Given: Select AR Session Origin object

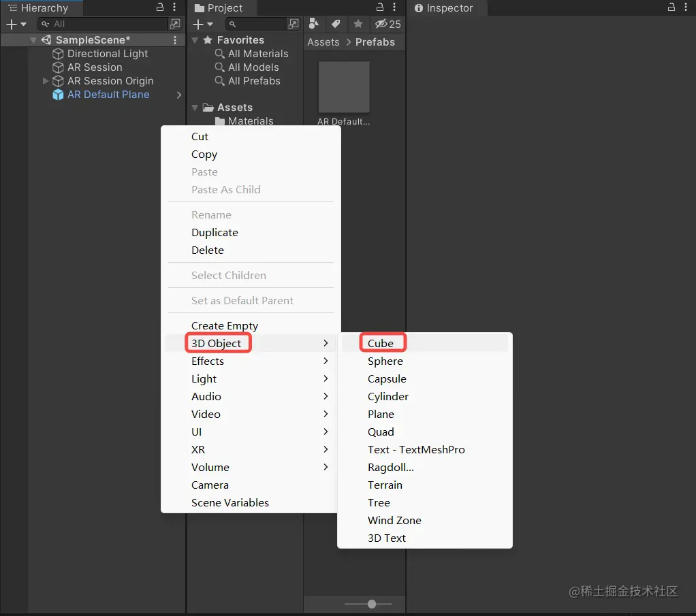Looking at the screenshot, I should (x=110, y=81).
